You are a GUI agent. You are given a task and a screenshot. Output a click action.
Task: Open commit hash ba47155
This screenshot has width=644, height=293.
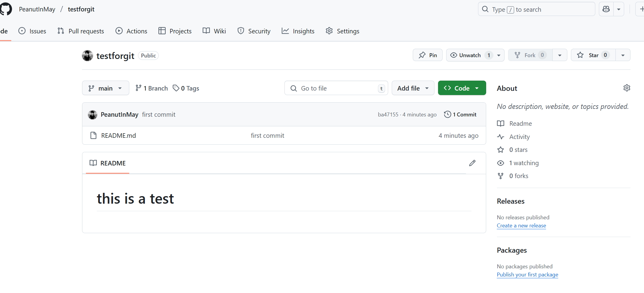388,115
